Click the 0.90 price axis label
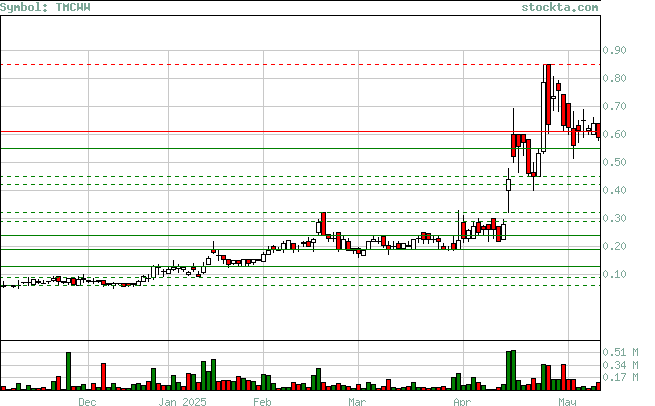This screenshot has width=655, height=406. coord(614,50)
